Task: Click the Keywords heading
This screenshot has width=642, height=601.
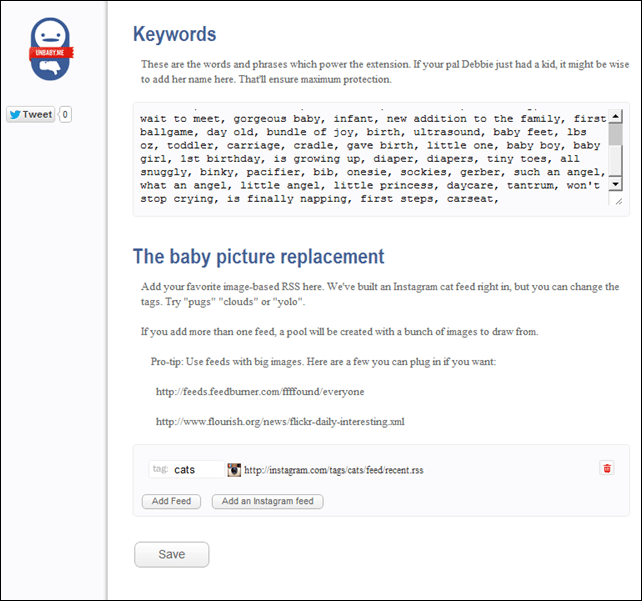Action: [x=174, y=34]
